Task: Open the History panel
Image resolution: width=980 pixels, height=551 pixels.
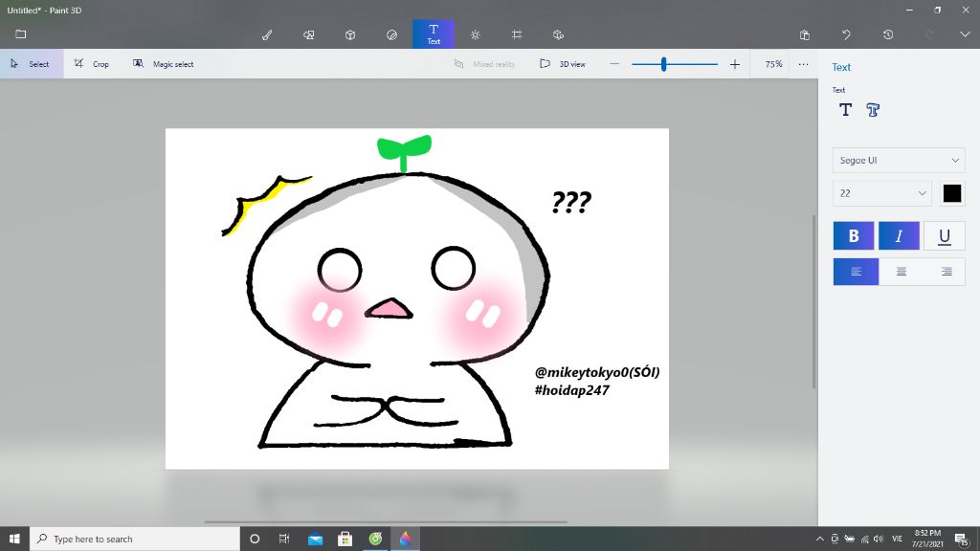Action: tap(888, 35)
